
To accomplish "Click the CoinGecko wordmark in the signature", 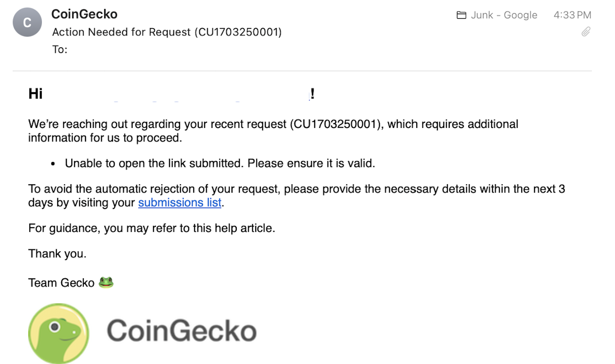I will [x=181, y=331].
